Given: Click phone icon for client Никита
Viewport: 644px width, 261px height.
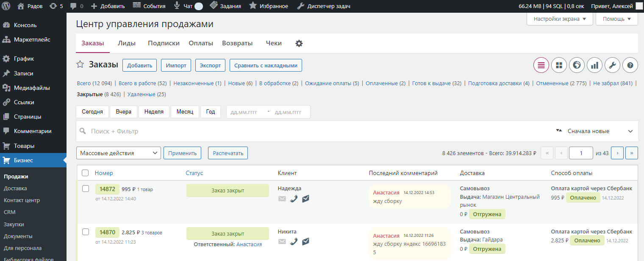Looking at the screenshot, I should tap(294, 242).
